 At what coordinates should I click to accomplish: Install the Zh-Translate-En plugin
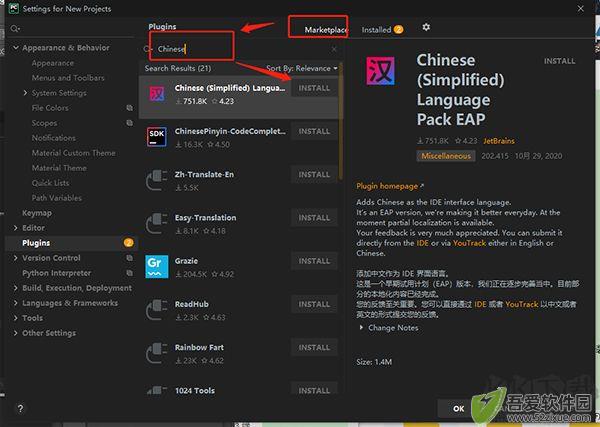click(x=314, y=174)
